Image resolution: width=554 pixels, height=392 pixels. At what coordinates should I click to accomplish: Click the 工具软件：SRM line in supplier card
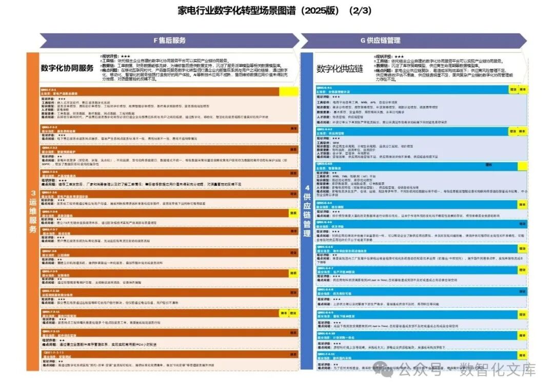pos(328,143)
